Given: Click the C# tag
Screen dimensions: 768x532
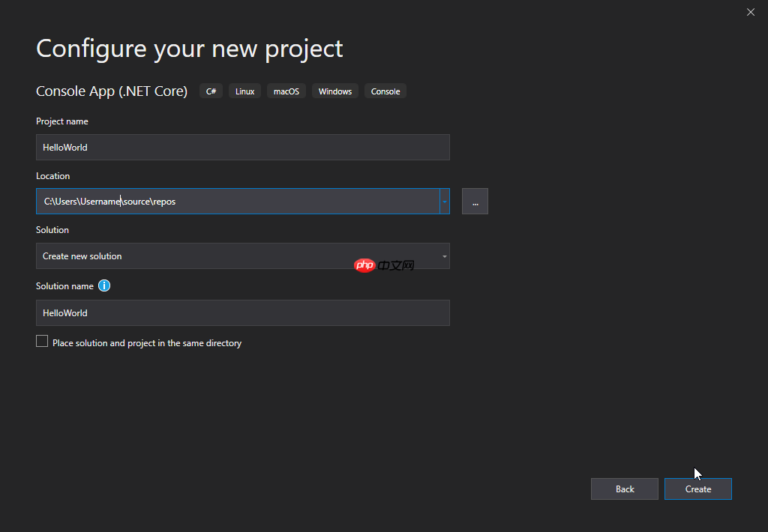Looking at the screenshot, I should point(211,91).
